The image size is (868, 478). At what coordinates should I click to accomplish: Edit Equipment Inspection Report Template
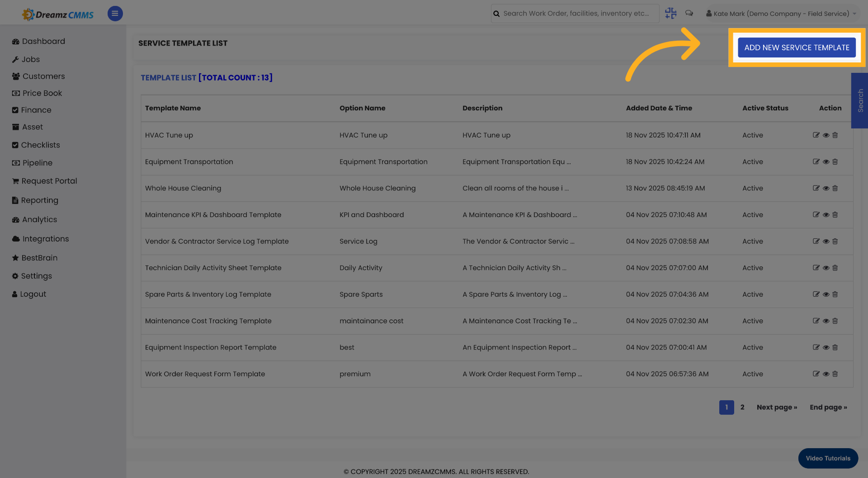[816, 347]
